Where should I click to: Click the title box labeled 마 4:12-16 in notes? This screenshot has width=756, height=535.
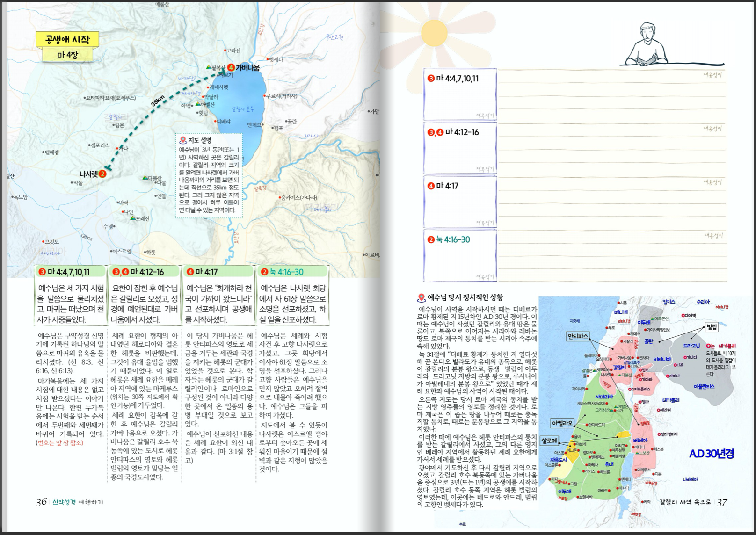tap(460, 148)
